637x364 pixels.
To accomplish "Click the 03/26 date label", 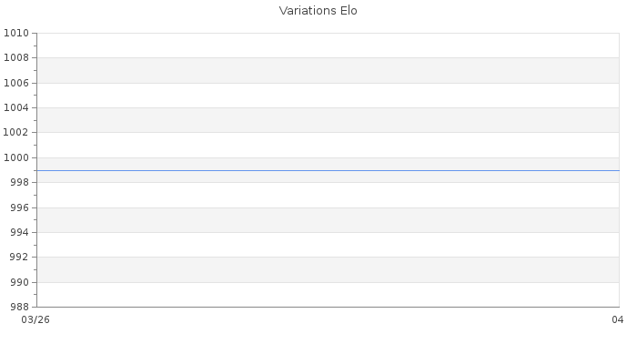I will click(35, 319).
